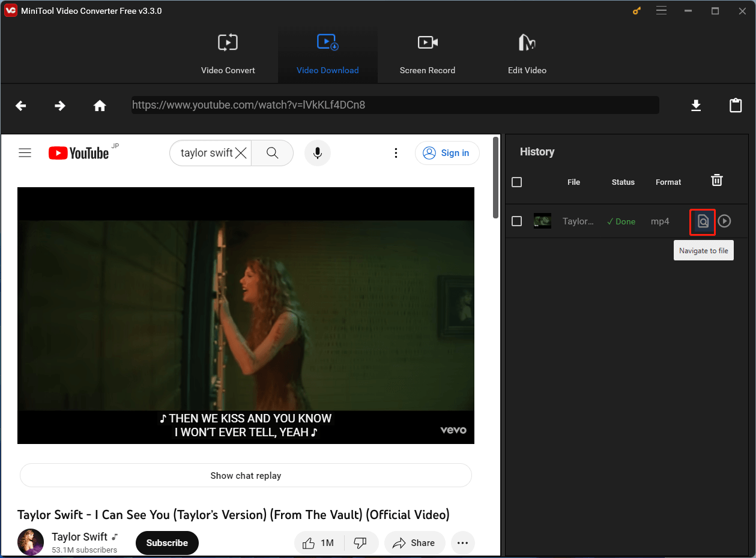Click the File column header
Screen dimensions: 756x558
[574, 182]
